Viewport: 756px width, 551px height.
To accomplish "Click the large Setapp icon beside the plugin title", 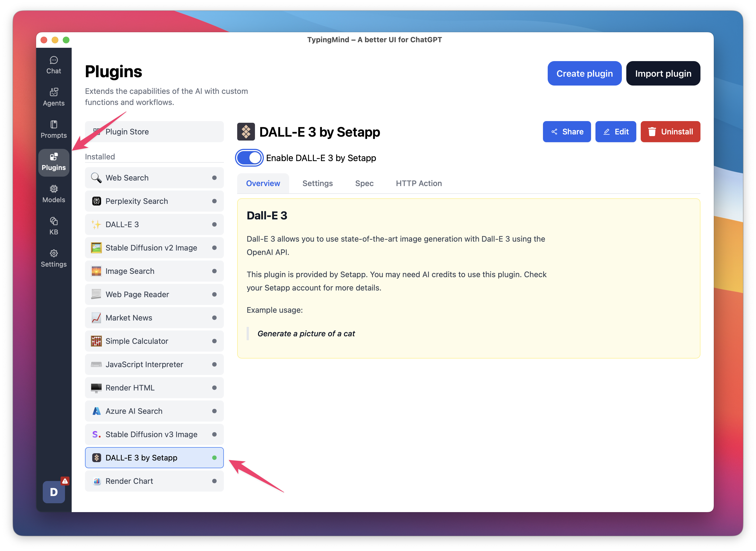I will pyautogui.click(x=246, y=132).
